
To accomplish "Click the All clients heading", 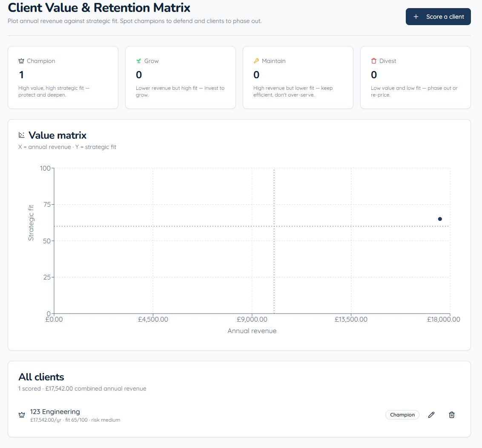I will coord(41,377).
